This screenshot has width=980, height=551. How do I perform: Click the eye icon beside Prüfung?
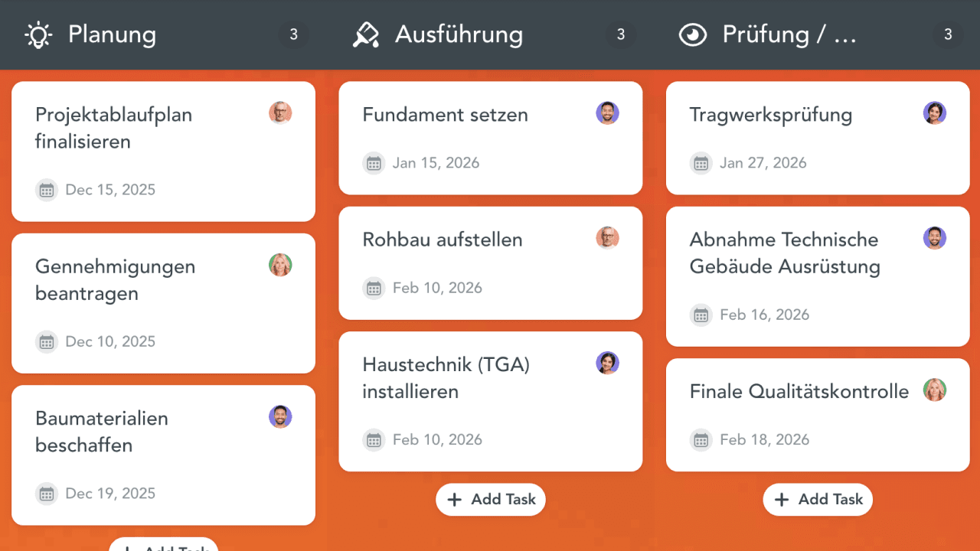click(x=693, y=35)
